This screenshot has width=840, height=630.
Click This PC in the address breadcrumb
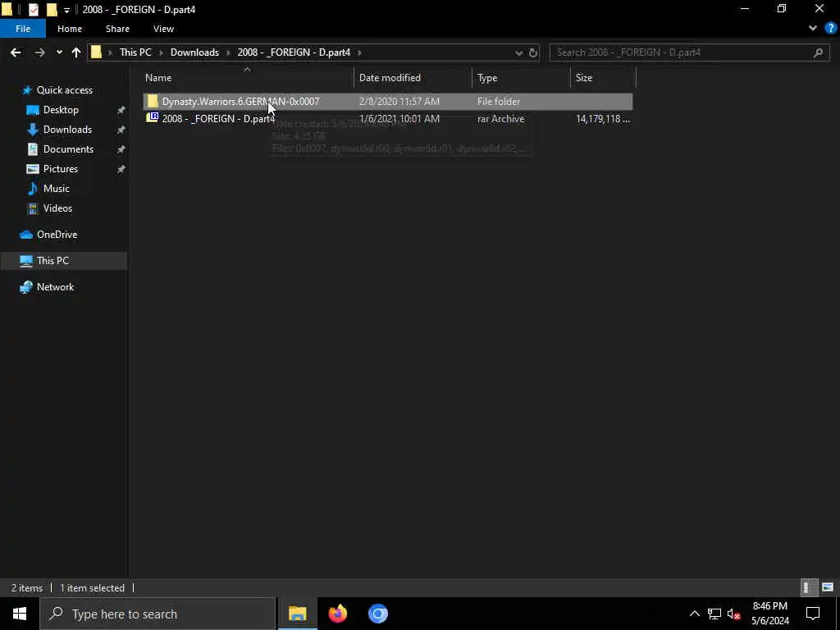coord(135,52)
